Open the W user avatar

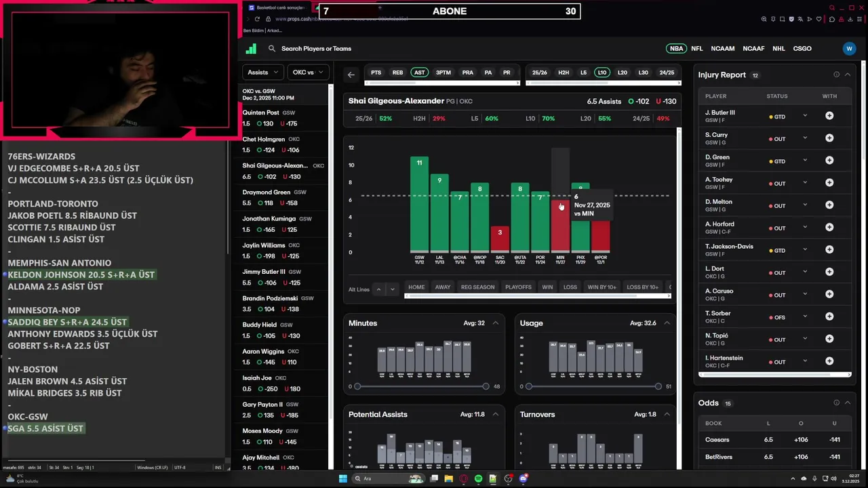pyautogui.click(x=849, y=49)
